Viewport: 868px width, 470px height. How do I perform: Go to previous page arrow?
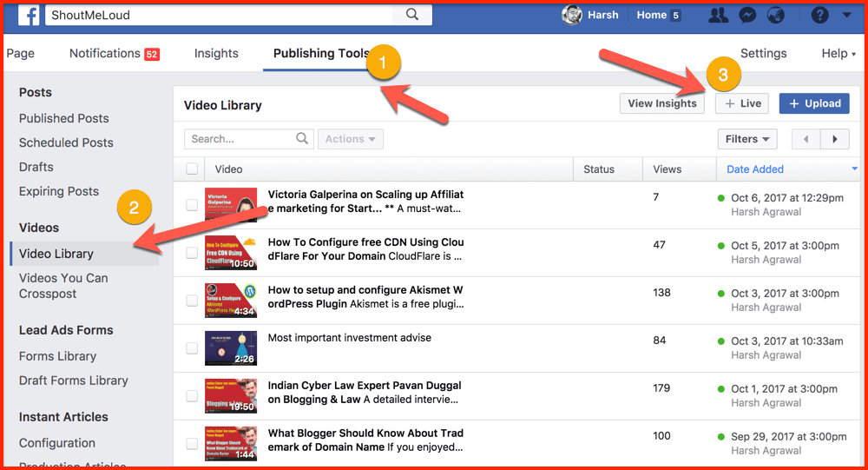point(806,139)
